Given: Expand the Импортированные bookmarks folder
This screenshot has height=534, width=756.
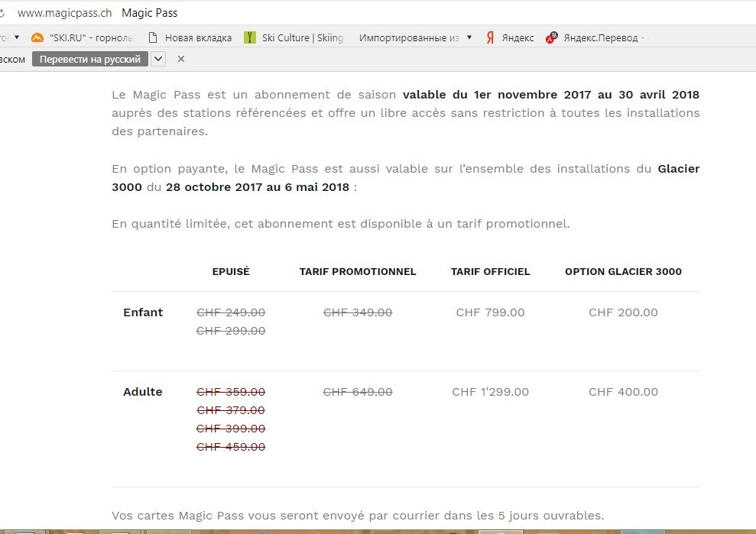Looking at the screenshot, I should pyautogui.click(x=469, y=37).
